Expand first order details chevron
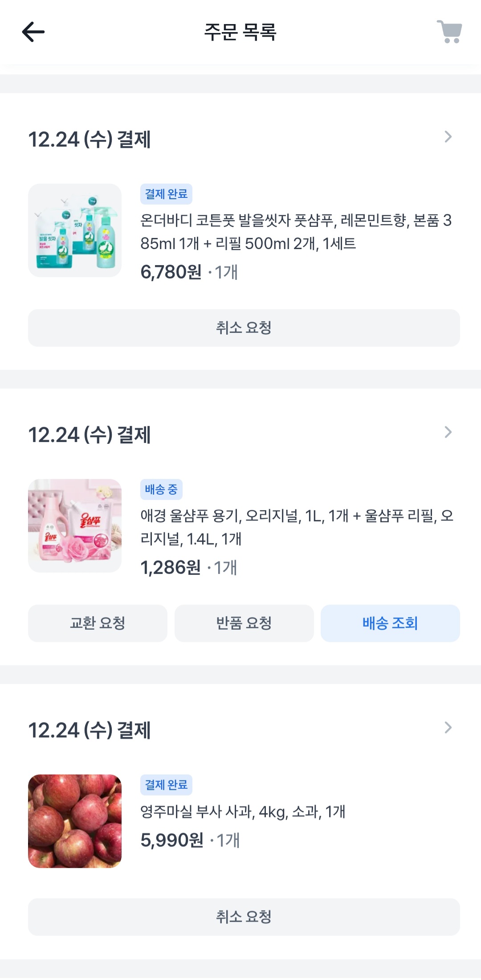The width and height of the screenshot is (481, 980). 448,137
